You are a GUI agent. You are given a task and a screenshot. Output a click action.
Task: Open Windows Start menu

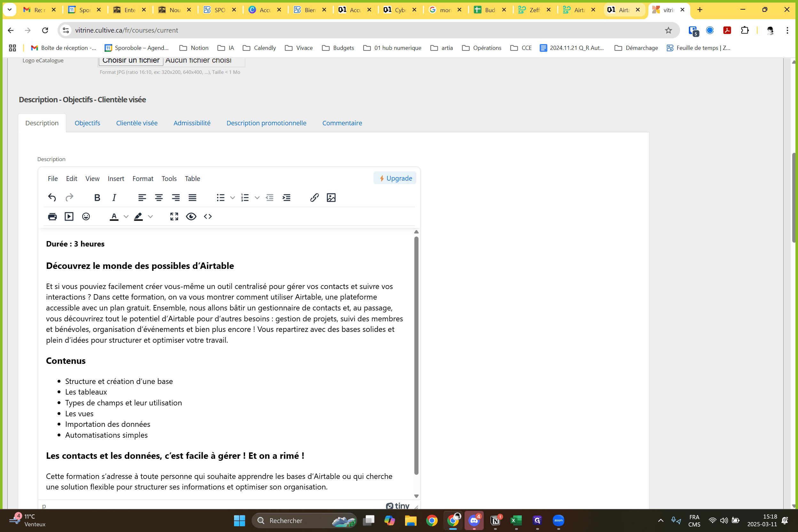239,520
